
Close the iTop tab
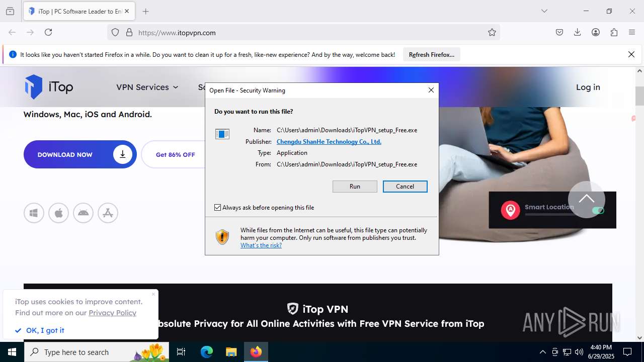click(126, 11)
